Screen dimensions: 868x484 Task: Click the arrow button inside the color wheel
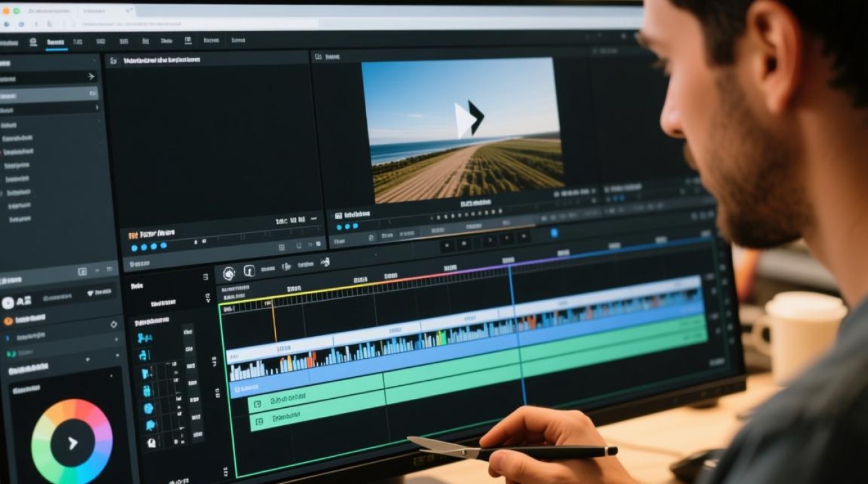pyautogui.click(x=72, y=443)
